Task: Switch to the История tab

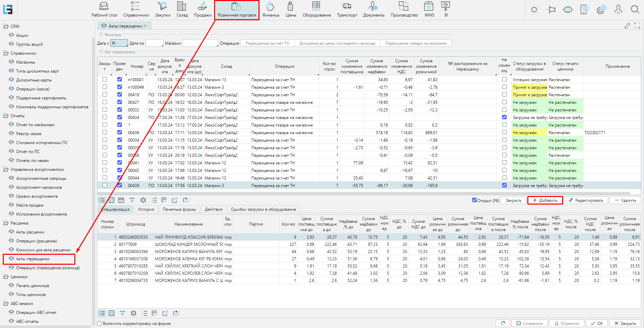Action: tap(146, 209)
